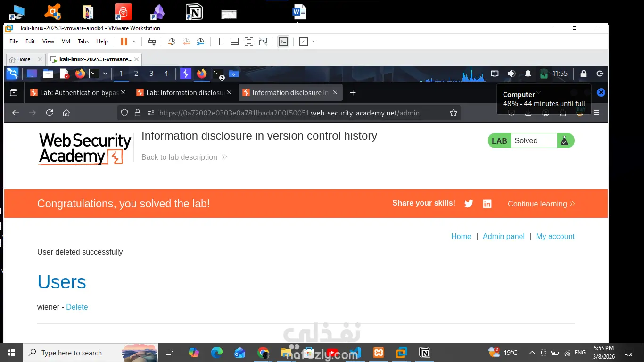The width and height of the screenshot is (644, 362).
Task: Toggle the VMware thumbnail bar view
Action: click(235, 41)
